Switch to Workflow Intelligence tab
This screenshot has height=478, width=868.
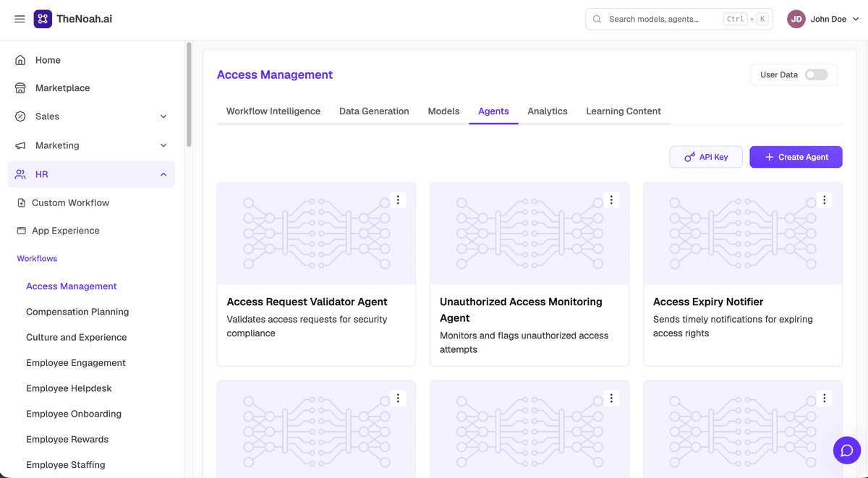273,111
